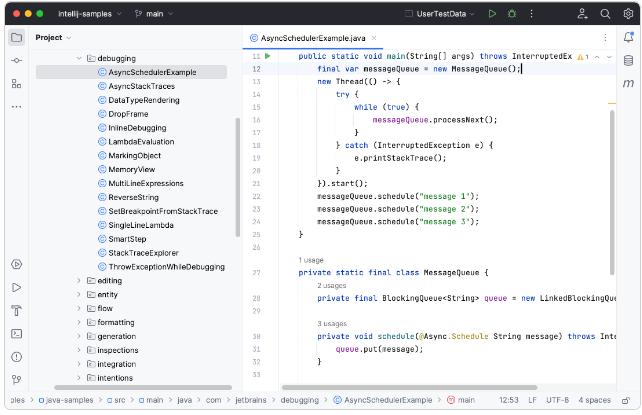642x415 pixels.
Task: Toggle read-only lock in status bar
Action: click(x=626, y=401)
